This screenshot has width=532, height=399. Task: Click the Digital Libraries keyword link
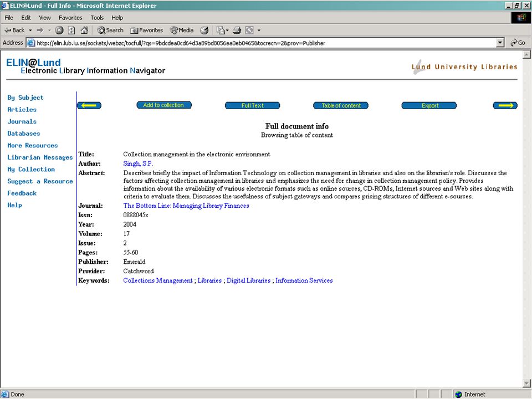coord(249,280)
